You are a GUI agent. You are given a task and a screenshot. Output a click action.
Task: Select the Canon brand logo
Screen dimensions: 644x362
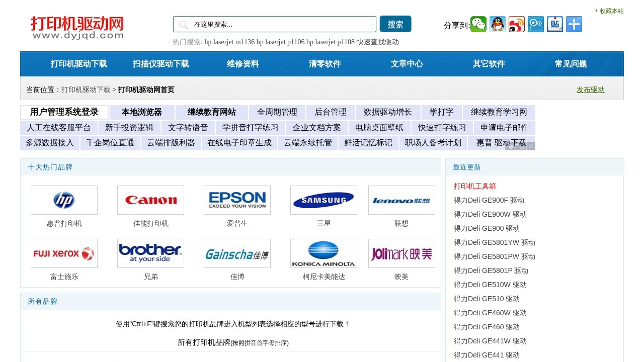pyautogui.click(x=150, y=200)
